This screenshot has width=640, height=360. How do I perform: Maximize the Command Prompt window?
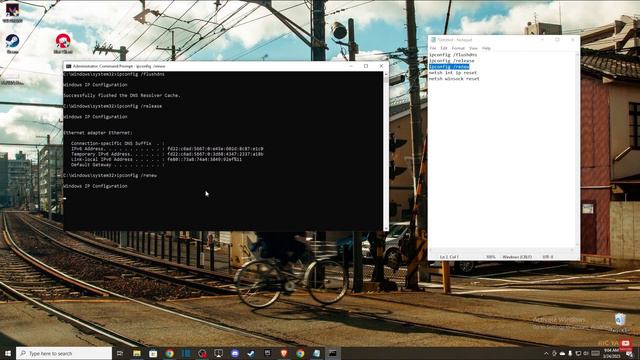tap(366, 66)
